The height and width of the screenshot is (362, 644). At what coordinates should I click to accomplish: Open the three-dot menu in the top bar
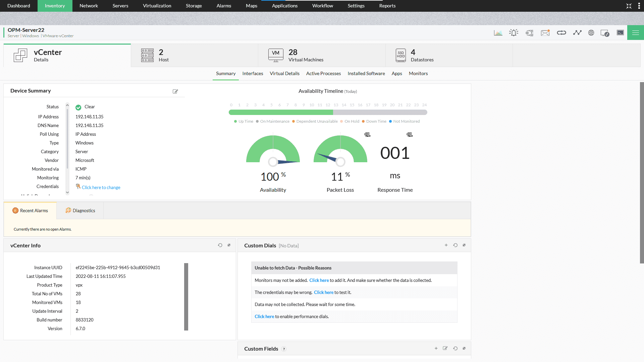pos(639,6)
